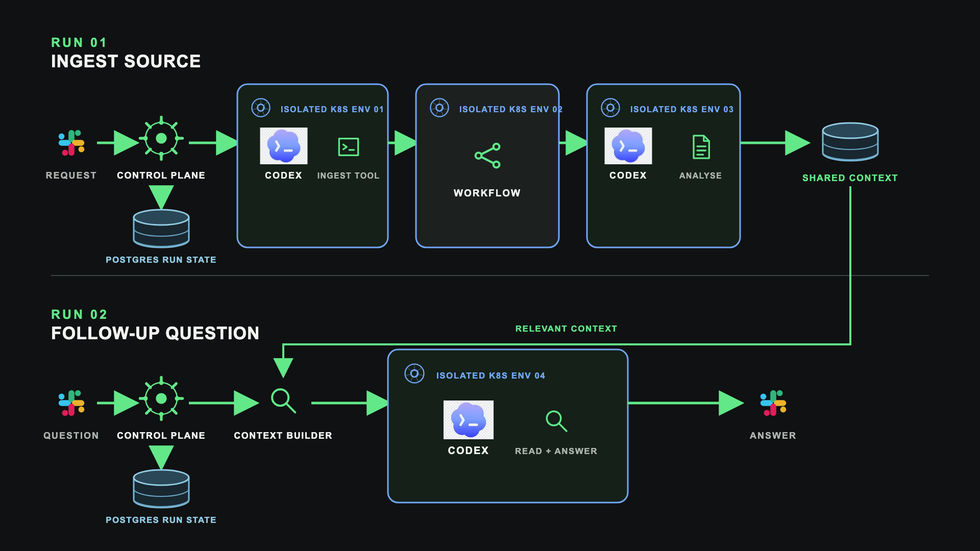The height and width of the screenshot is (551, 980).
Task: Click the Codex logo in K8s Env 03
Action: [628, 146]
